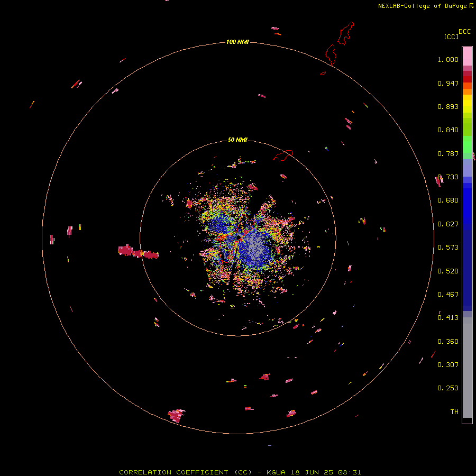This screenshot has width=476, height=476.
Task: Pick the light pink top color bar segment
Action: (467, 57)
